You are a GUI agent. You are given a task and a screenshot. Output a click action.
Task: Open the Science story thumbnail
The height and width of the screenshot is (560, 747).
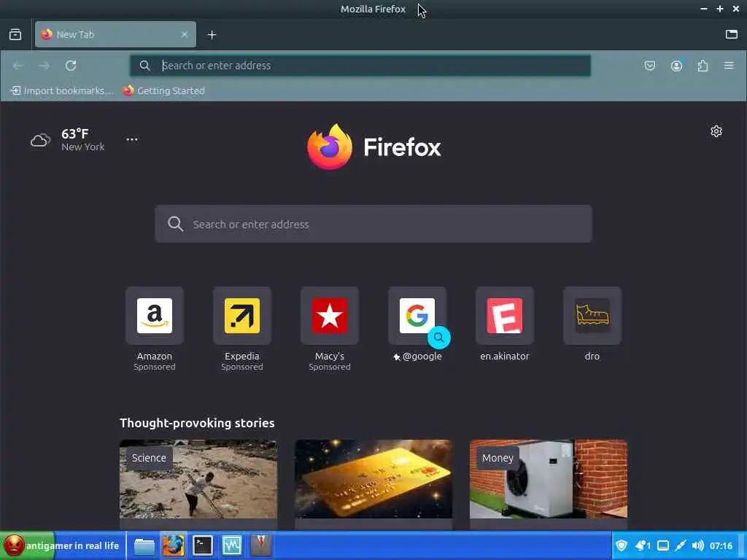point(198,479)
